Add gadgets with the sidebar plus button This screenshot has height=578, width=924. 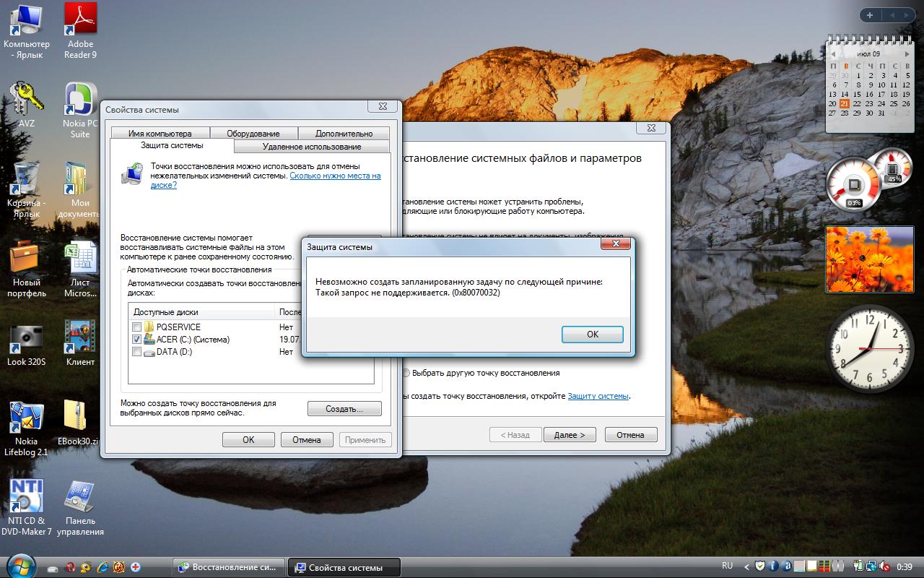(x=870, y=14)
